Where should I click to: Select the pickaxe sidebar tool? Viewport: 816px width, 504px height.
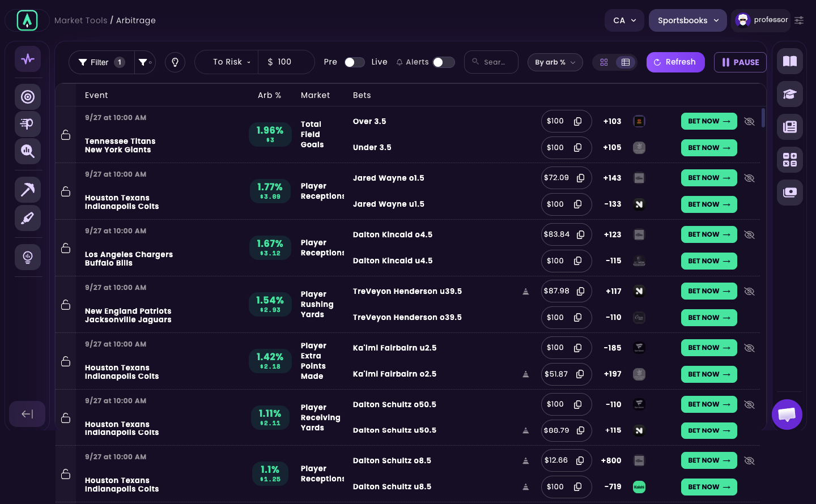pos(28,190)
